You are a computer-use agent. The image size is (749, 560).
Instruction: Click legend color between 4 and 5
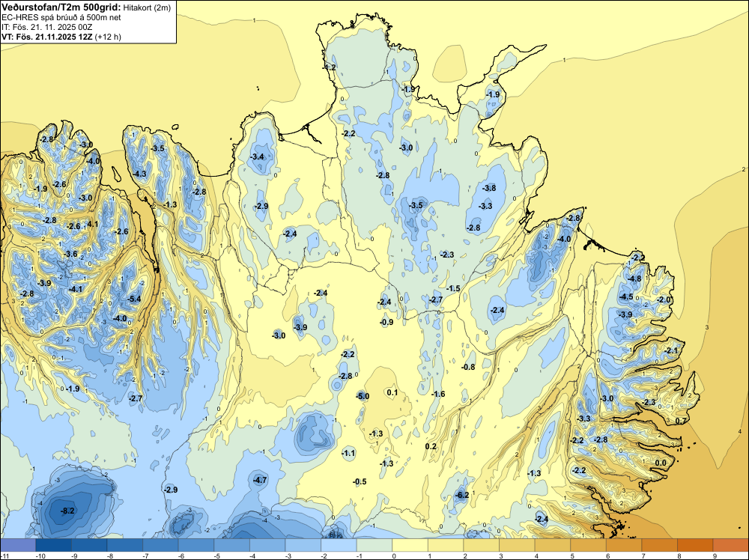coord(553,545)
